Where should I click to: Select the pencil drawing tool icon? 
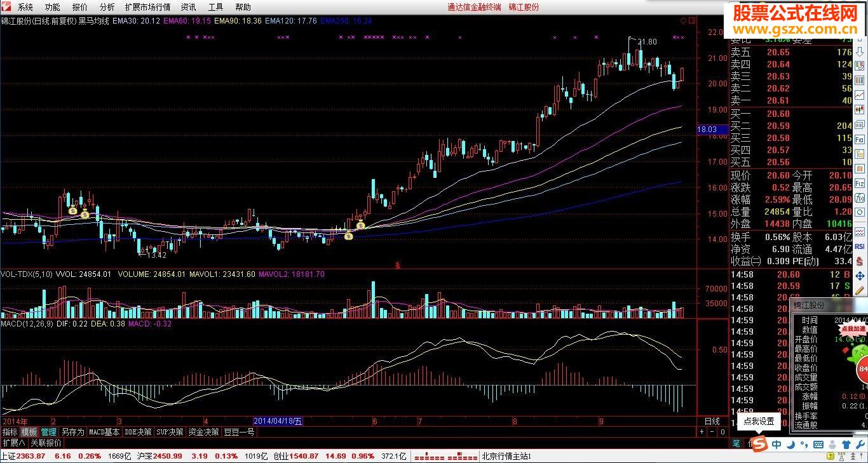pyautogui.click(x=860, y=290)
